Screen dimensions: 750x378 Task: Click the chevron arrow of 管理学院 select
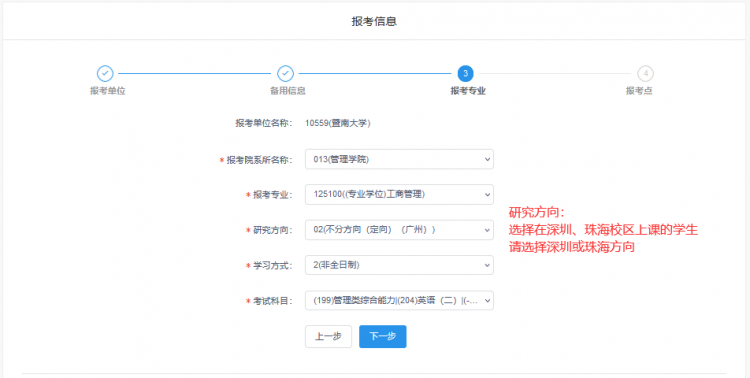pos(487,159)
